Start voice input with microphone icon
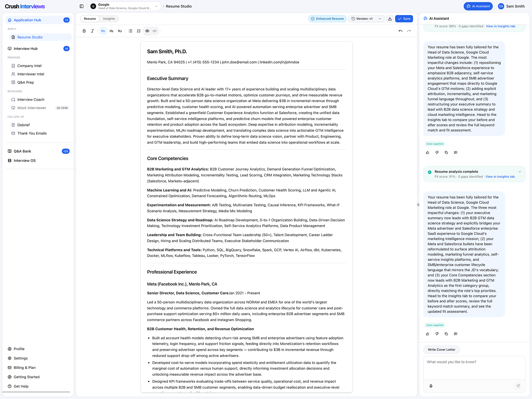Image resolution: width=532 pixels, height=399 pixels. (x=431, y=386)
